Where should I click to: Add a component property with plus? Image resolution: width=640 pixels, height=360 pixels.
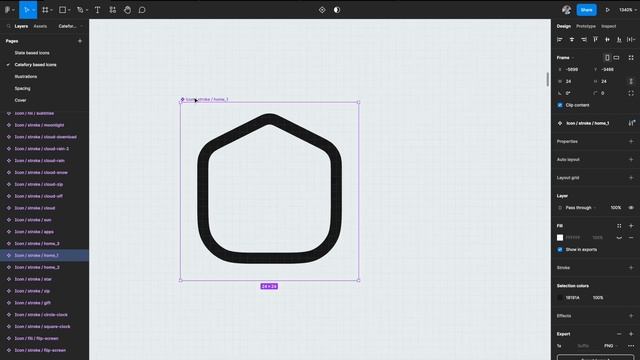631,141
